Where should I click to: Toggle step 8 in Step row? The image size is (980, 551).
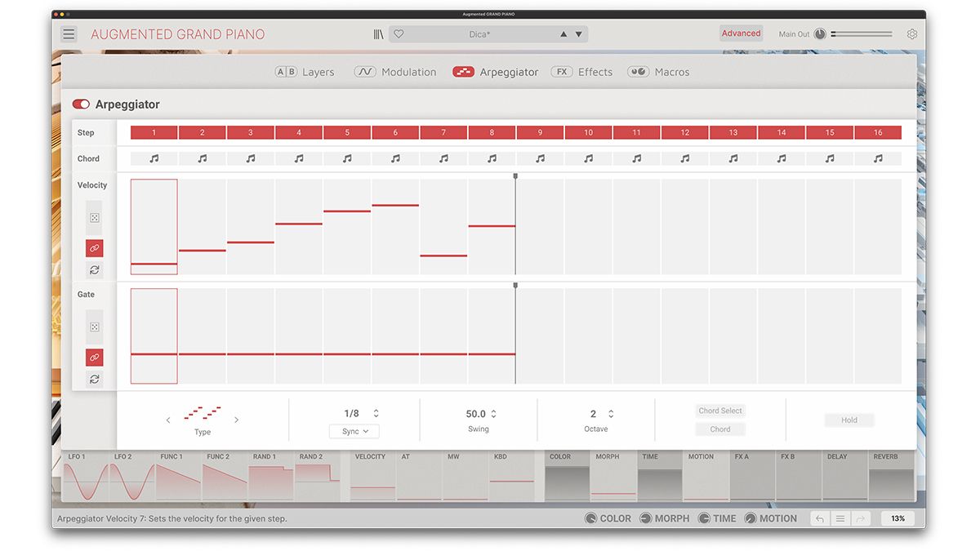click(x=492, y=132)
